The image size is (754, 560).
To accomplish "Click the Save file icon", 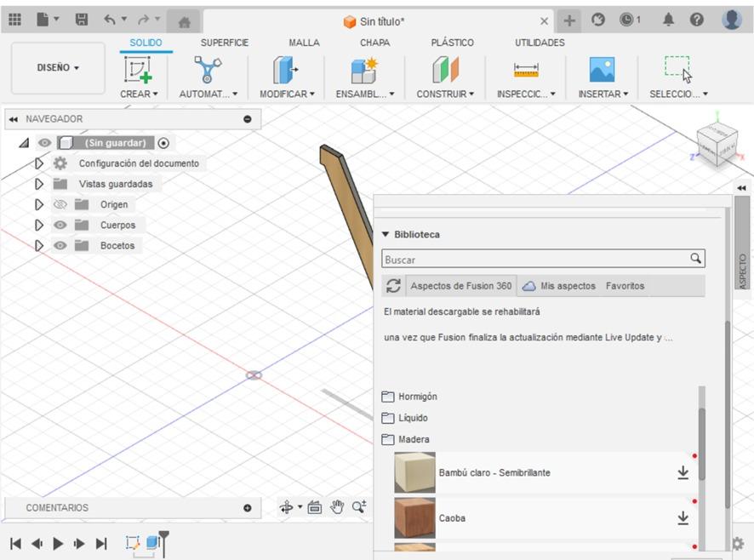I will point(82,20).
